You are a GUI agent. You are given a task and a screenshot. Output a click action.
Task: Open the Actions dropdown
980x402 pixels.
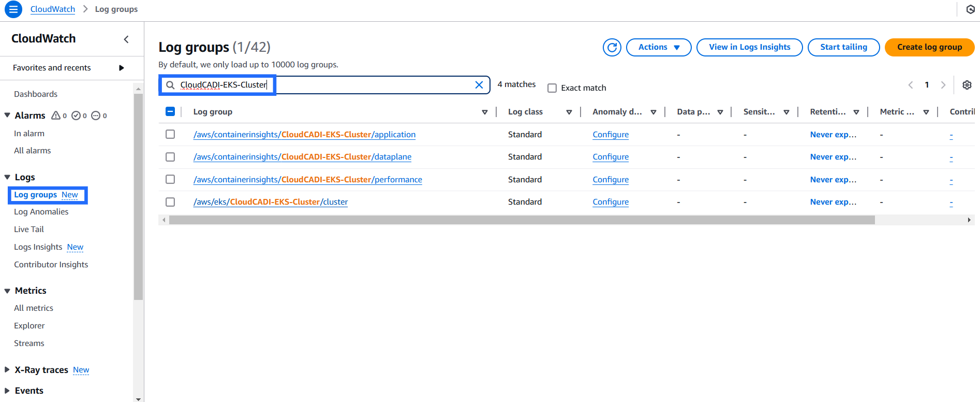tap(658, 47)
